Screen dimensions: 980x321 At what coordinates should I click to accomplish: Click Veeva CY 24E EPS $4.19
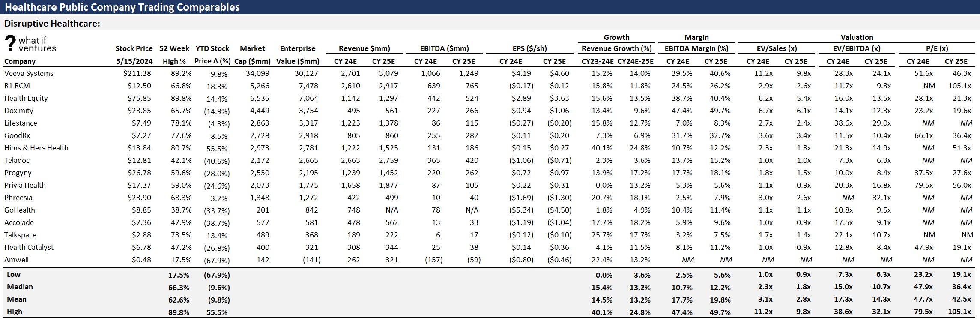pos(521,73)
